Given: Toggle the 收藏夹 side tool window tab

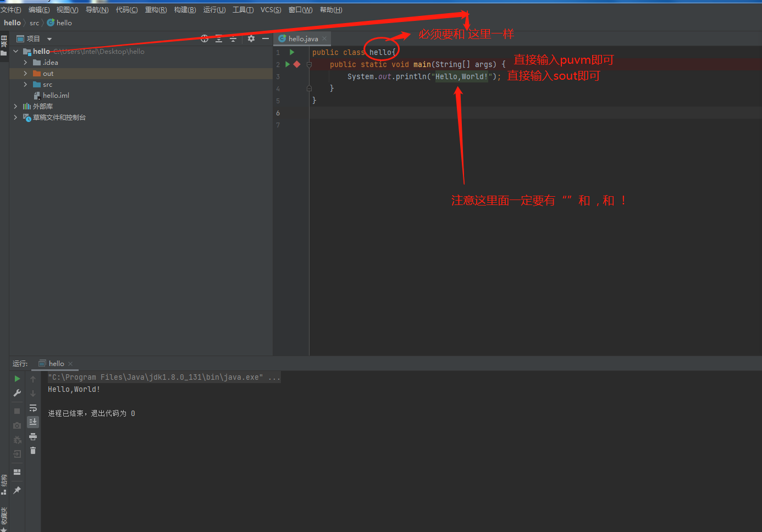Looking at the screenshot, I should tap(4, 519).
